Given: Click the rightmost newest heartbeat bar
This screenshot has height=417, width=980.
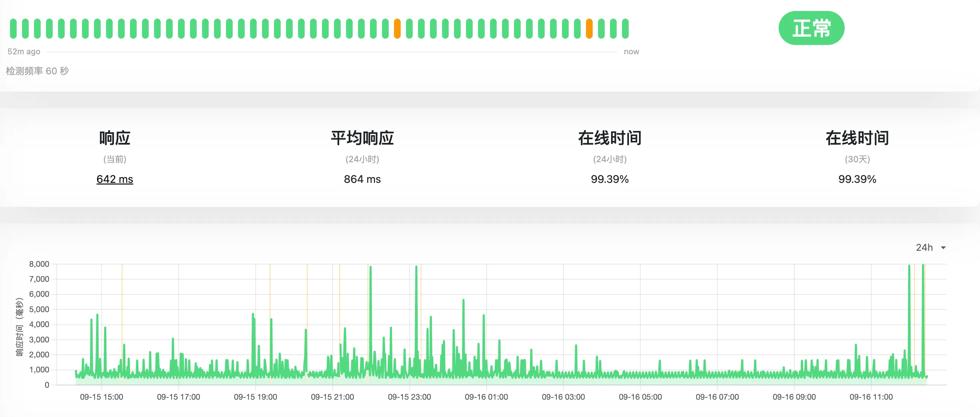Looking at the screenshot, I should pos(625,29).
